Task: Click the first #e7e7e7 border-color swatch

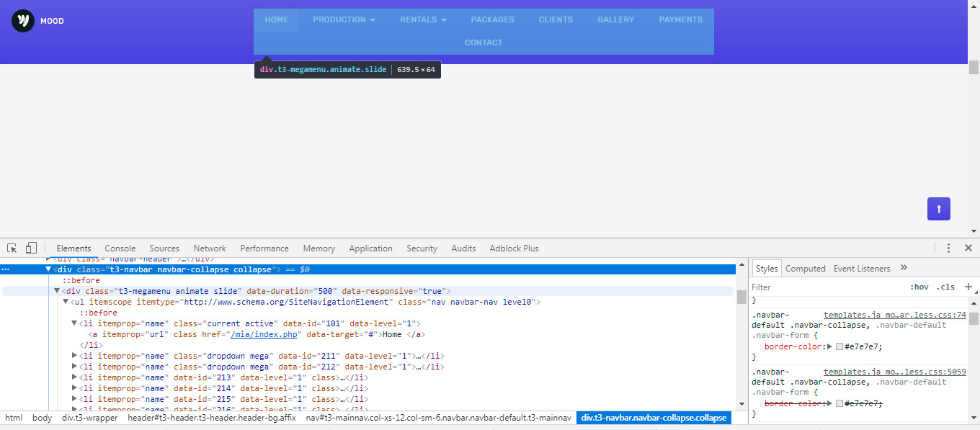Action: [x=839, y=346]
